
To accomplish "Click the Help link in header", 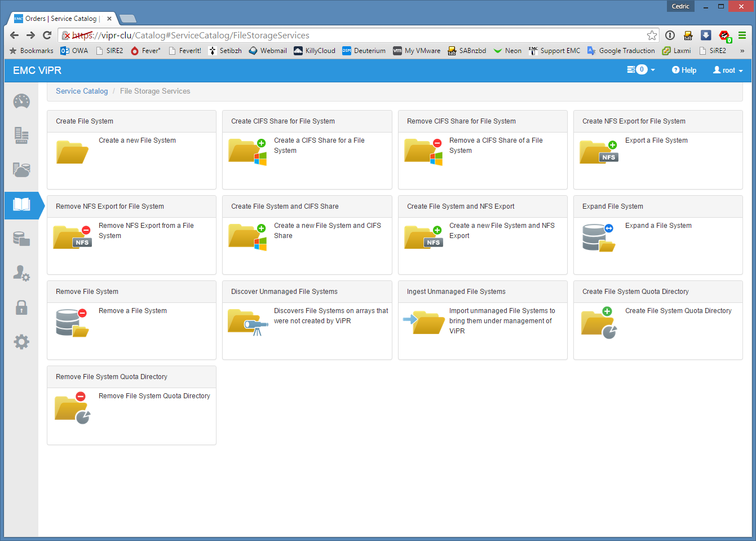I will coord(684,71).
